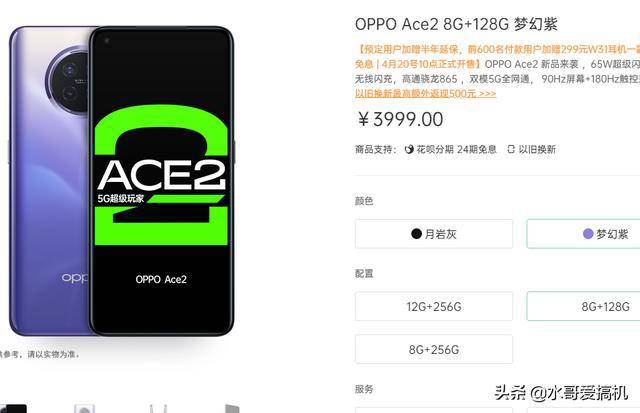
Task: Click the purple dot in 梦幻紫 option
Action: tap(588, 234)
